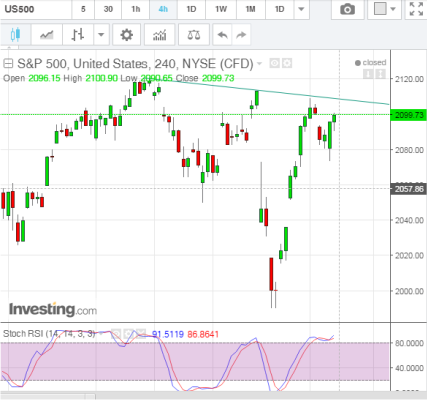
Task: Click the S&P 500 chart title text
Action: click(x=135, y=63)
